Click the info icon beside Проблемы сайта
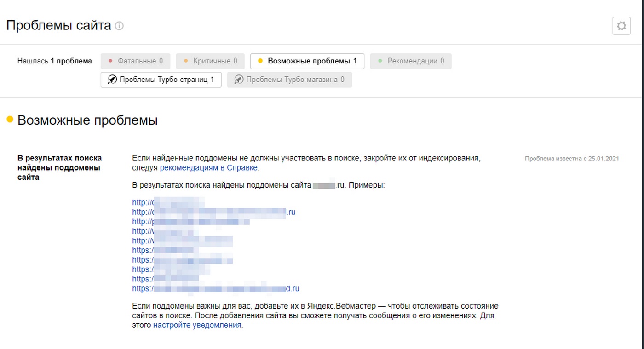Screen dimensions: 644x349 coord(119,26)
